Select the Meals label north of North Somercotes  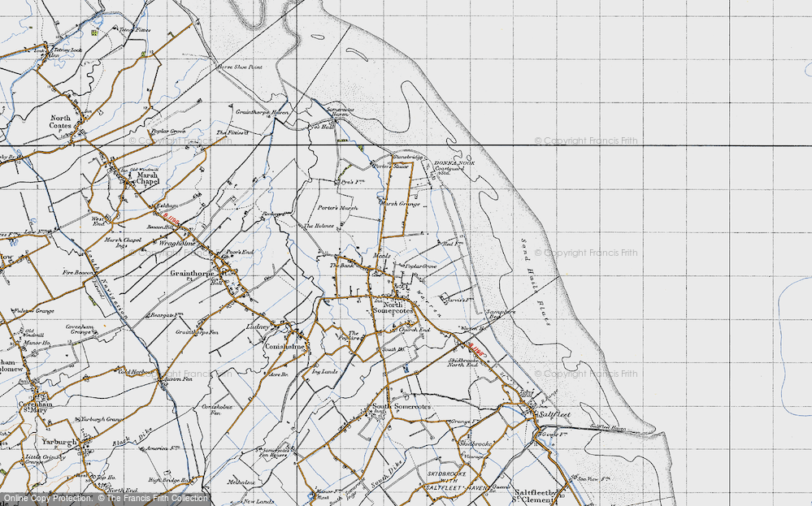click(382, 256)
